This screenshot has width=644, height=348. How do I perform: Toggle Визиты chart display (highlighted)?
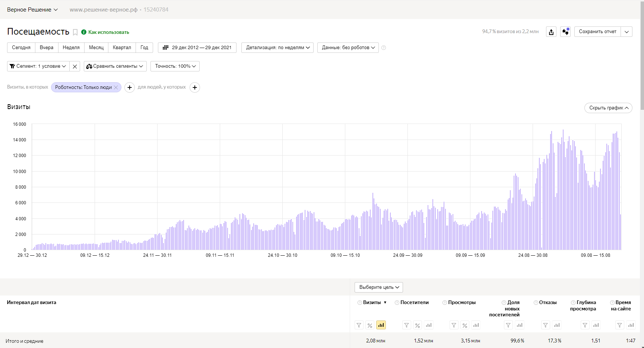pos(381,325)
